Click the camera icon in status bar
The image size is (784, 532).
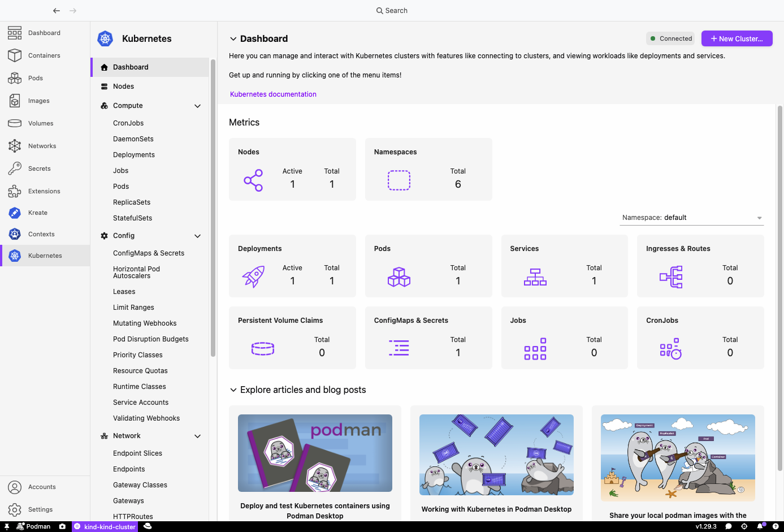[62, 526]
